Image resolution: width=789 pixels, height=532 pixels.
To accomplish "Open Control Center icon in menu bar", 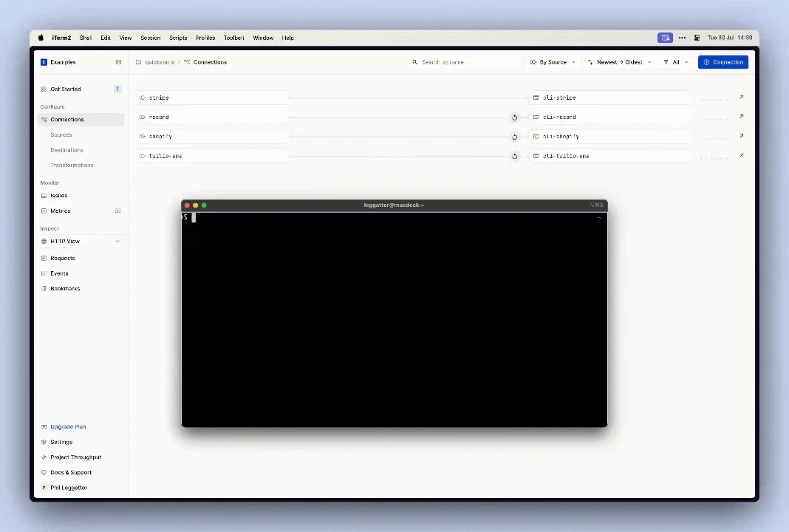I will (697, 38).
